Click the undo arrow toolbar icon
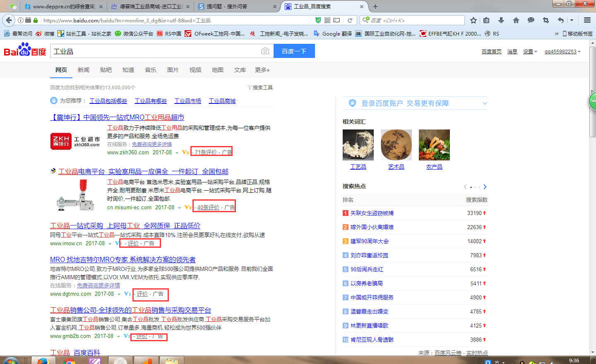Screen dimensions: 596x364 tap(561, 20)
